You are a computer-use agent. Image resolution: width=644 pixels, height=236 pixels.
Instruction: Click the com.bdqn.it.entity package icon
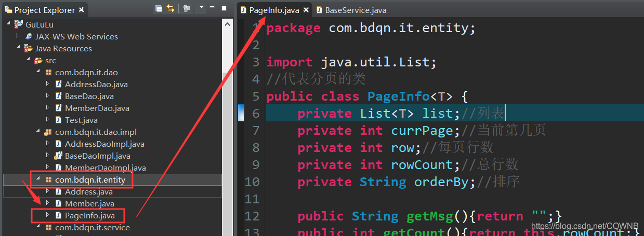[48, 179]
